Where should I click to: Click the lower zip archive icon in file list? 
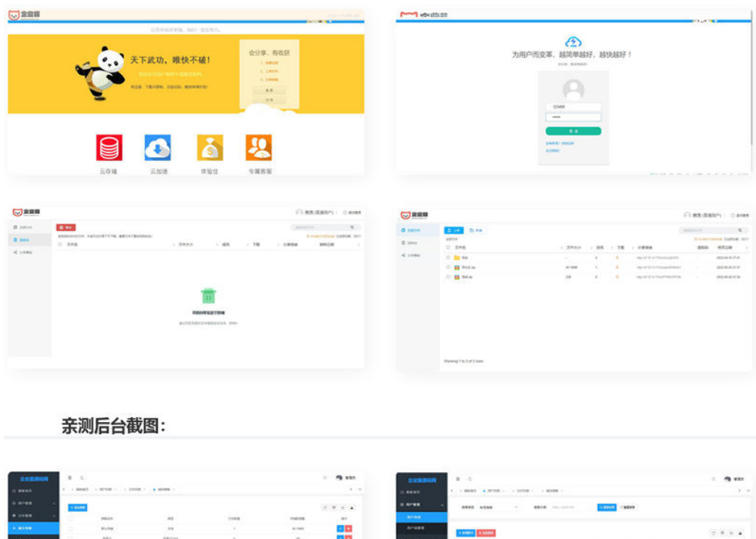click(x=457, y=277)
